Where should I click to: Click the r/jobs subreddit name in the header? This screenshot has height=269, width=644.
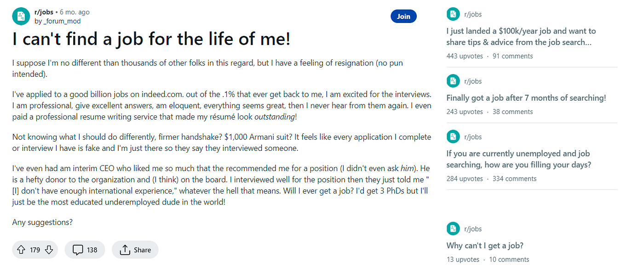click(x=44, y=12)
